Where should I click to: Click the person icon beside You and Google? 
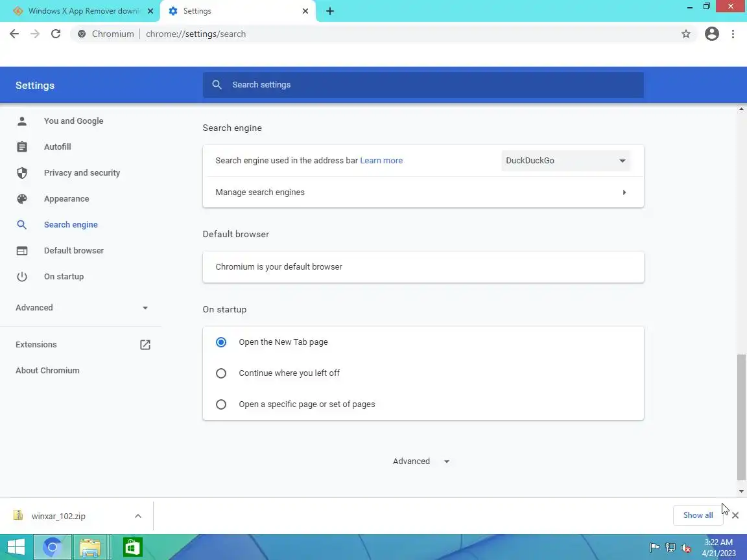22,121
